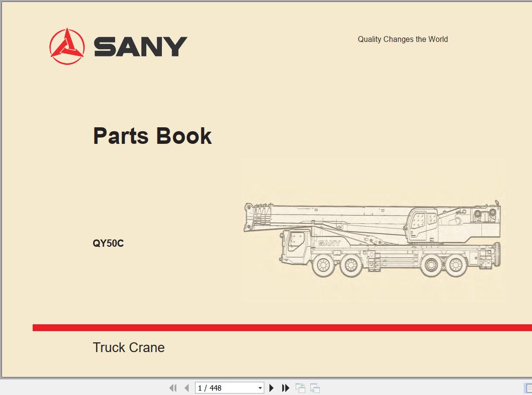Click the 'Parts Book' title text
The height and width of the screenshot is (395, 532).
(152, 136)
